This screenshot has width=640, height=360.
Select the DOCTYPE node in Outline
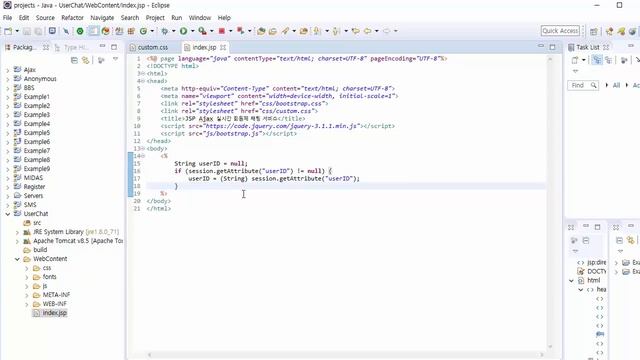click(x=596, y=271)
